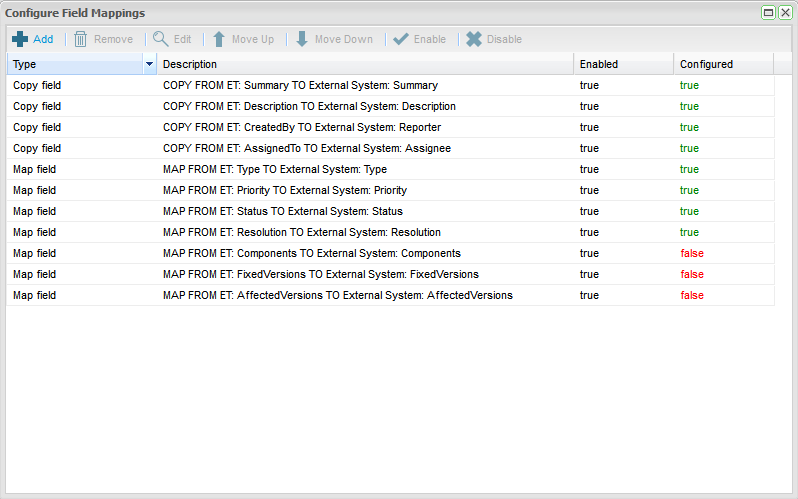The height and width of the screenshot is (499, 798).
Task: Close the Configure Field Mappings dialog
Action: click(x=784, y=13)
